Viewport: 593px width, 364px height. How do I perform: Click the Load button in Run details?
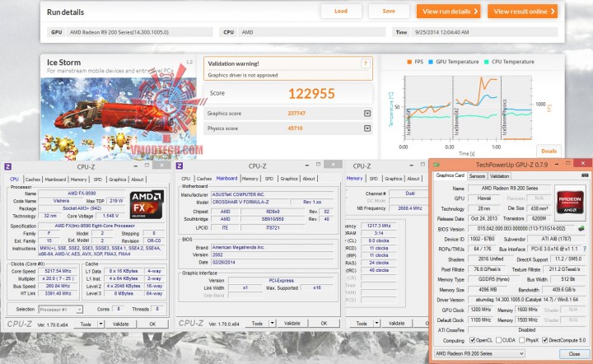click(341, 11)
